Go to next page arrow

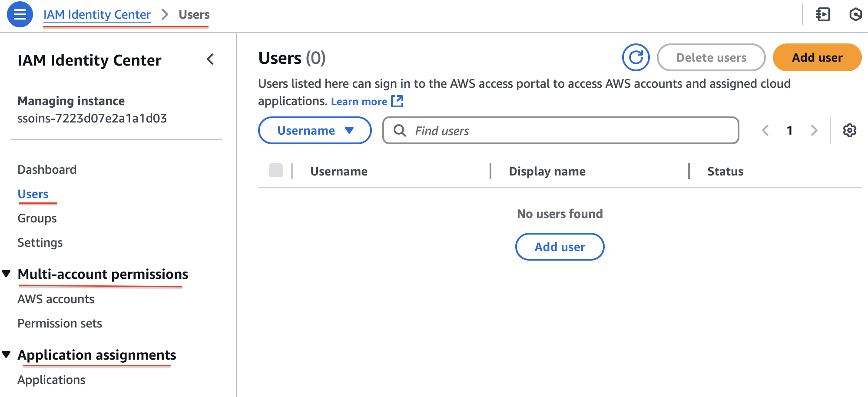[x=814, y=130]
